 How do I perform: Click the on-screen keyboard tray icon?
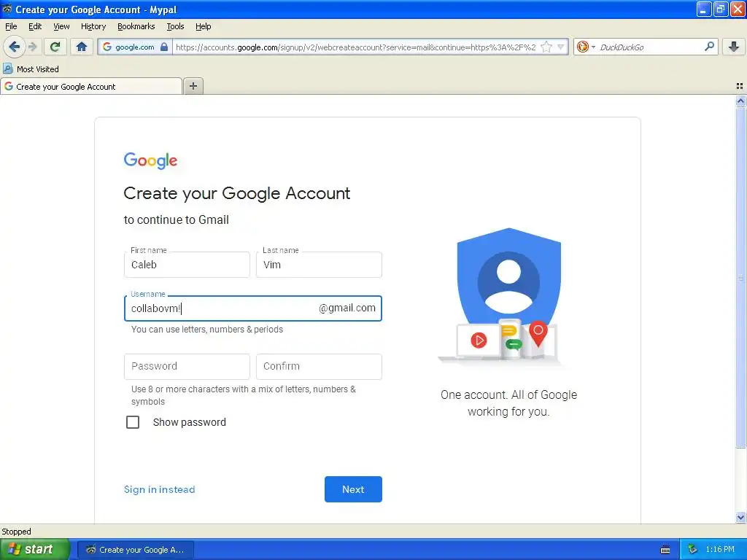pyautogui.click(x=665, y=550)
